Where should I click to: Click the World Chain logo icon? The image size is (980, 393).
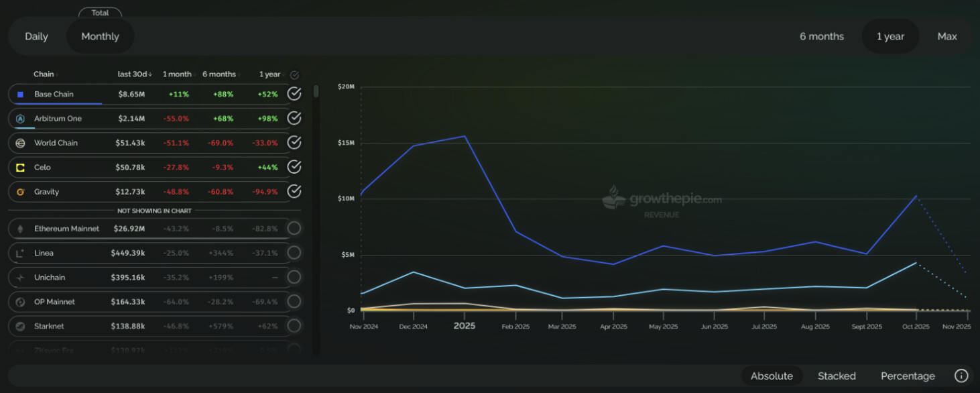coord(20,143)
